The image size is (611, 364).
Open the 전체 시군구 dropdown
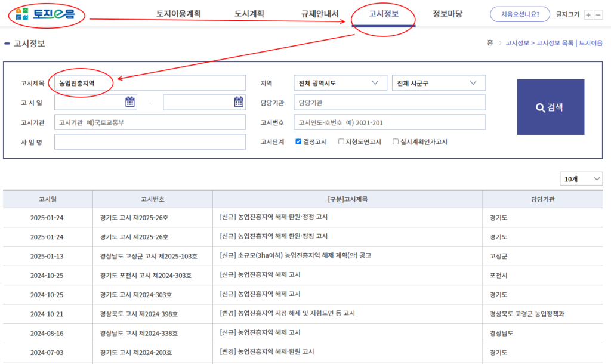[439, 83]
